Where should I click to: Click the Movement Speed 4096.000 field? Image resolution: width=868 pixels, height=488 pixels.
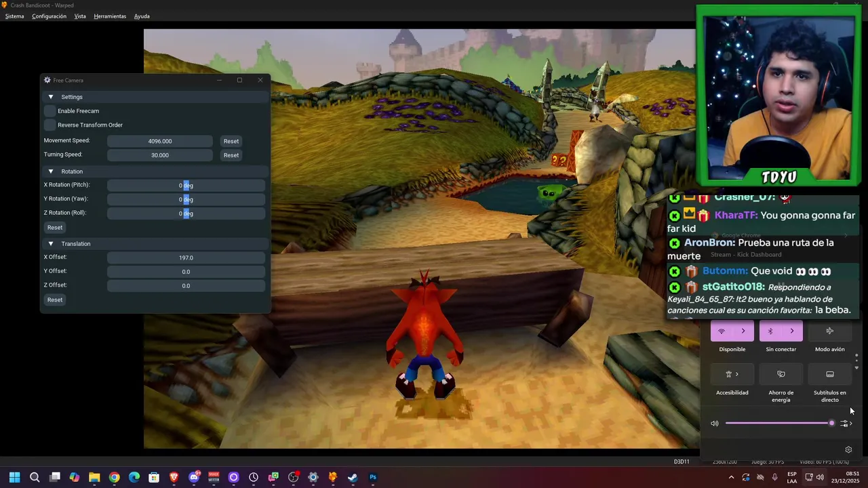pyautogui.click(x=160, y=141)
